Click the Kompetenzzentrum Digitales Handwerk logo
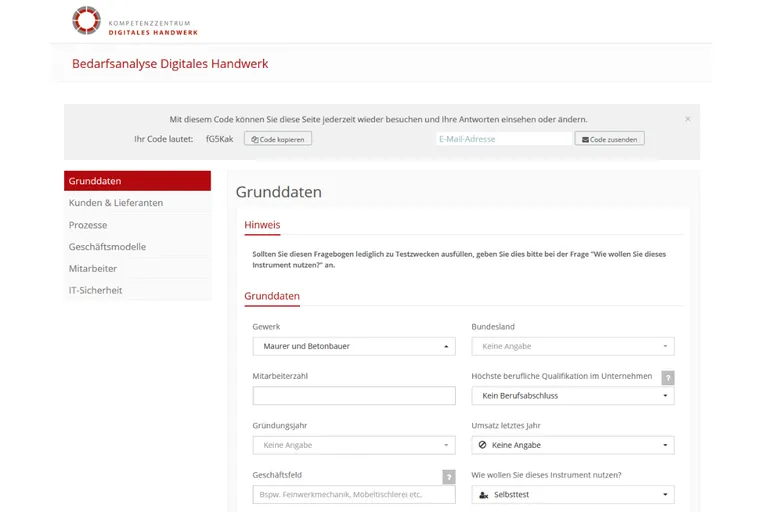 [x=135, y=21]
